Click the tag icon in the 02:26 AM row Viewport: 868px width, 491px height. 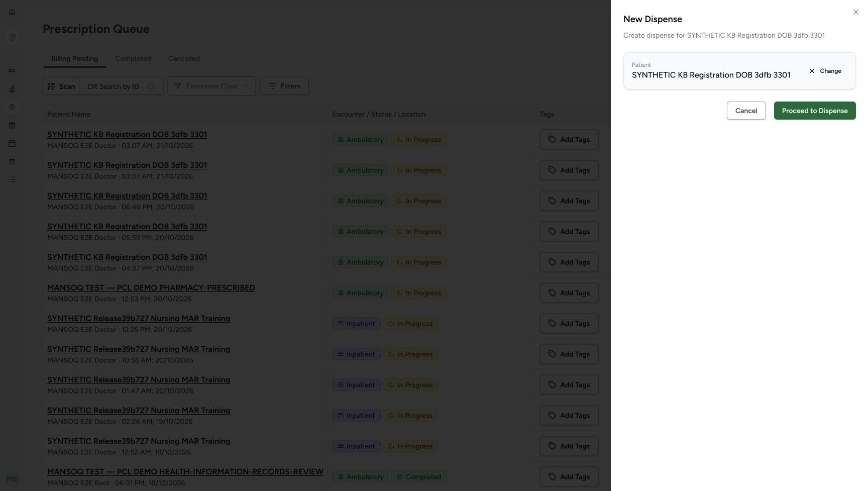tap(552, 416)
